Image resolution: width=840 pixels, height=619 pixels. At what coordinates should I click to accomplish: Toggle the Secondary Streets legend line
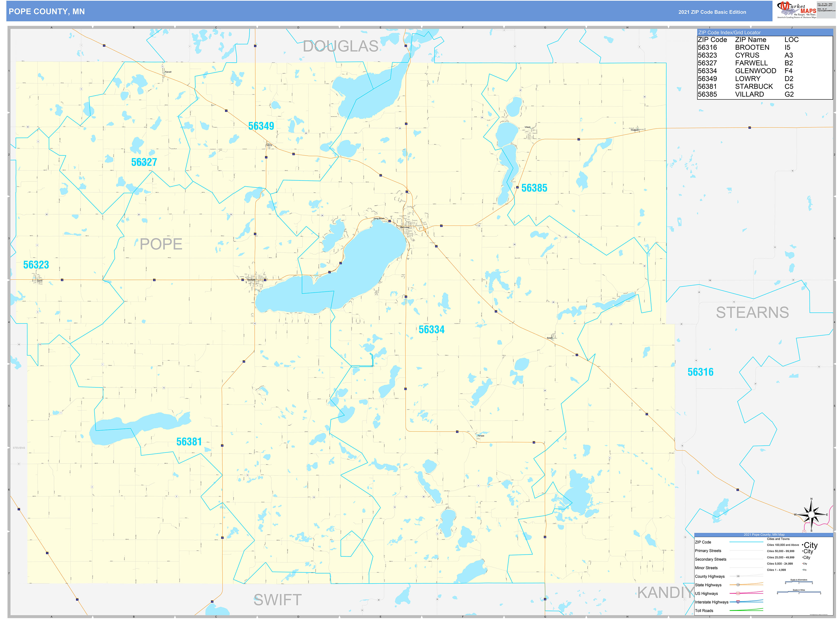tap(746, 559)
